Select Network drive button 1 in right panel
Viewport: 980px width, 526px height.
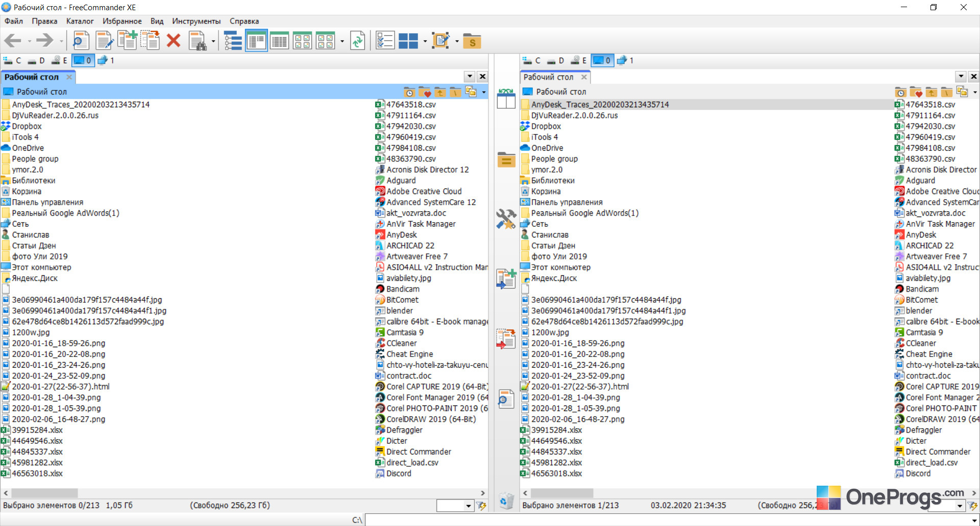pyautogui.click(x=625, y=60)
